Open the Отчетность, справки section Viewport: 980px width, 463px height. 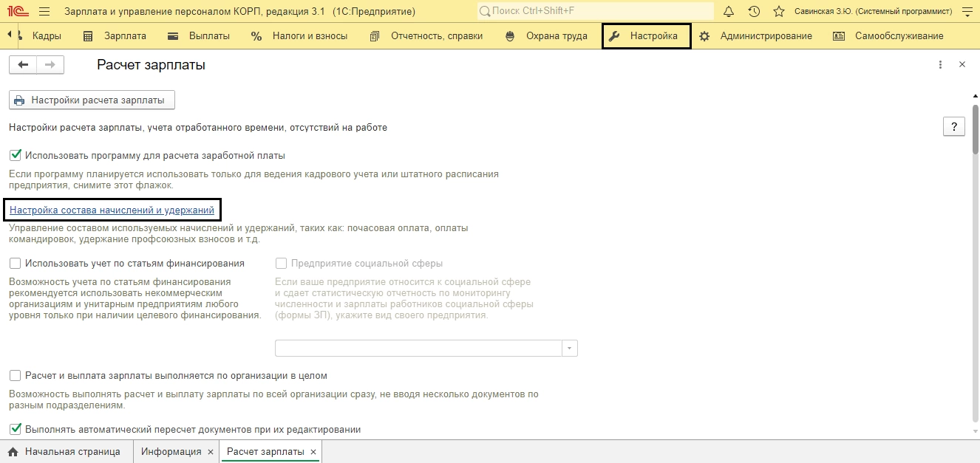[x=426, y=35]
